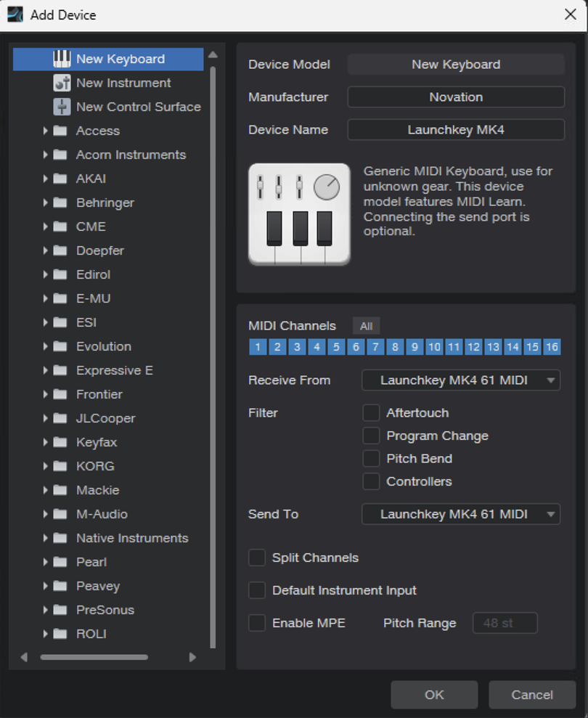
Task: Click the Device Model New Keyboard field
Action: pyautogui.click(x=456, y=65)
